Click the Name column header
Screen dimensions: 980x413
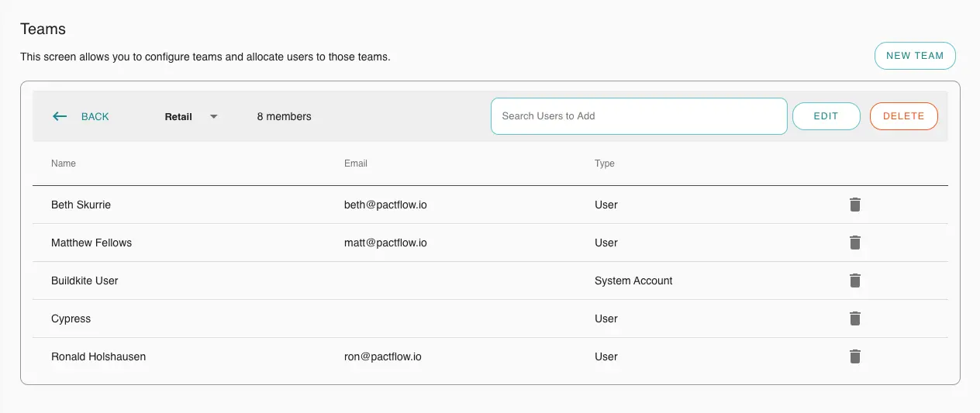[x=64, y=163]
